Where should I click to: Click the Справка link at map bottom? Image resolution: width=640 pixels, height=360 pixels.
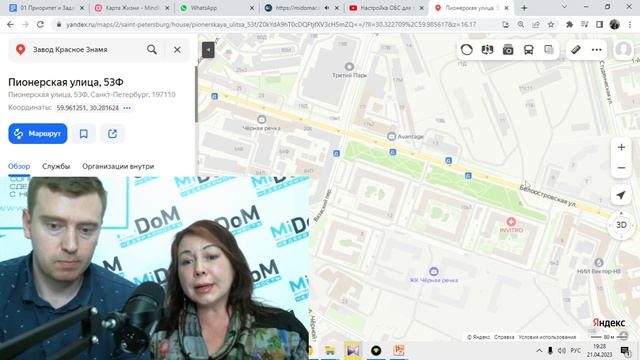click(504, 337)
